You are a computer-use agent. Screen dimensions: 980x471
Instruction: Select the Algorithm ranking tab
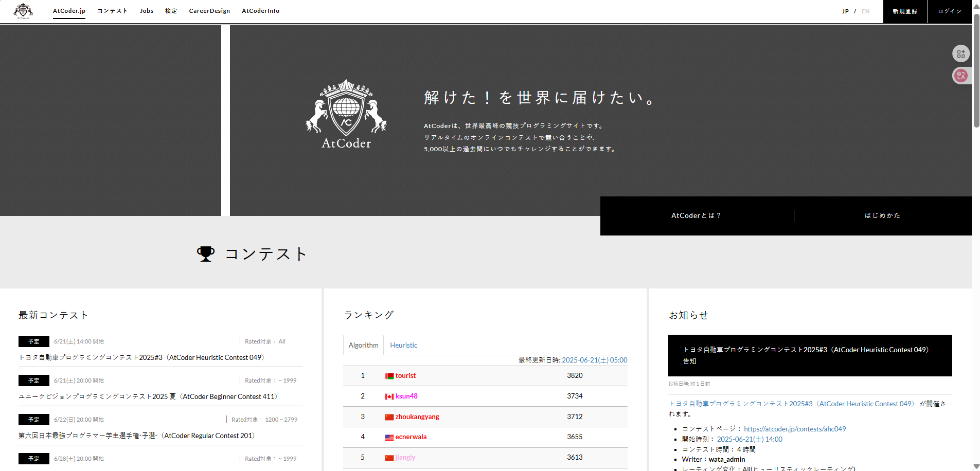click(x=363, y=345)
